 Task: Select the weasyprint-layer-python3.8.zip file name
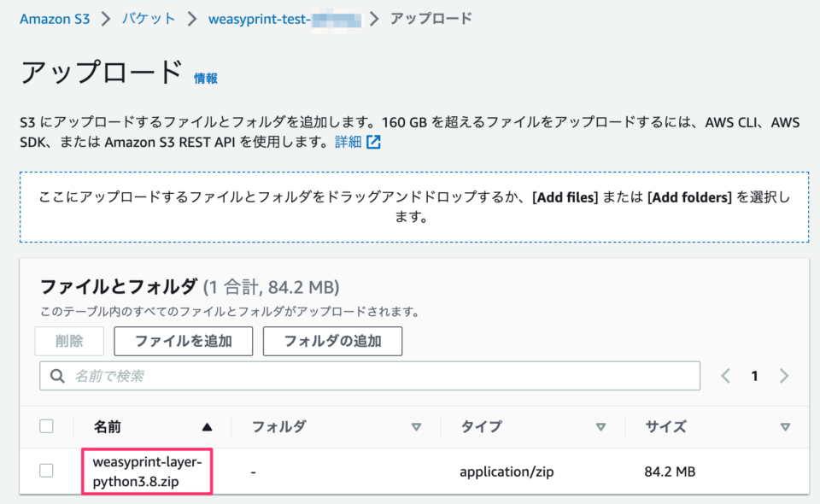147,471
